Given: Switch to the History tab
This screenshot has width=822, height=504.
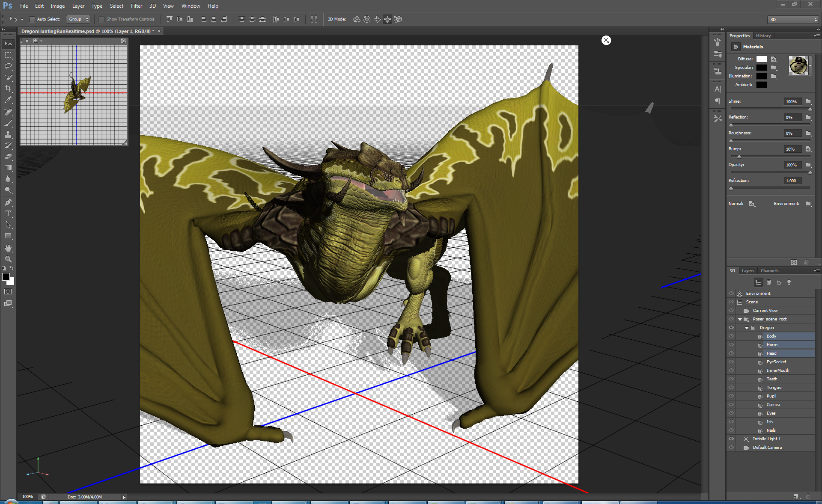Looking at the screenshot, I should pos(763,36).
